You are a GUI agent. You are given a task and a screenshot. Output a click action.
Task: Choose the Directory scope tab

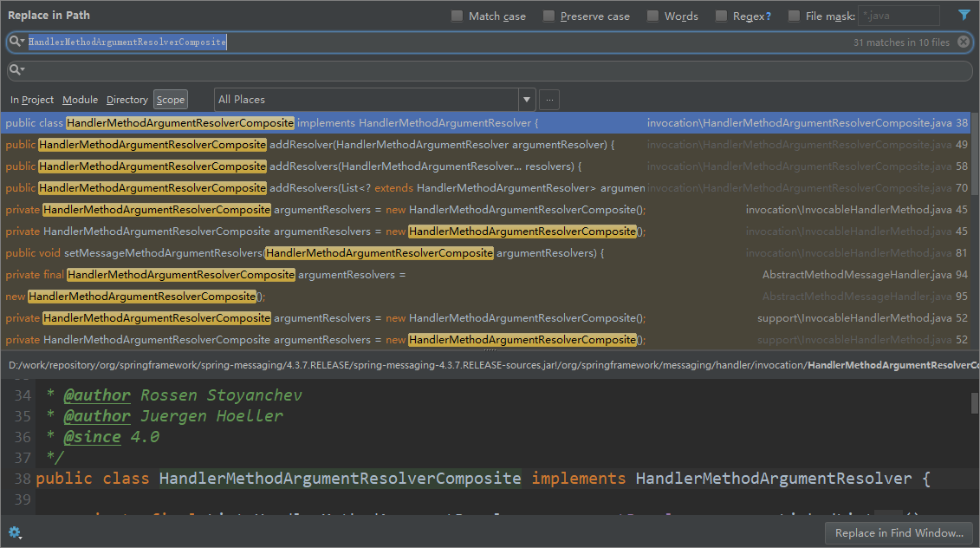(x=127, y=100)
